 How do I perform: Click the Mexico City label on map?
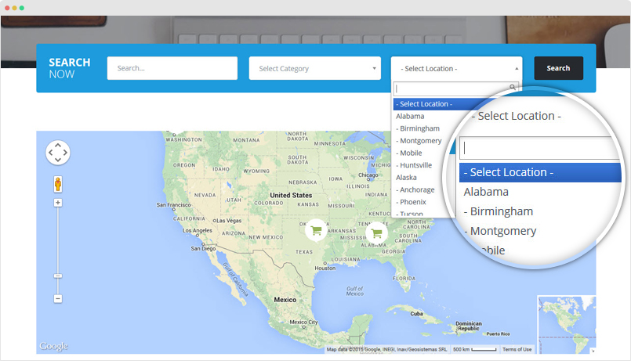304,323
